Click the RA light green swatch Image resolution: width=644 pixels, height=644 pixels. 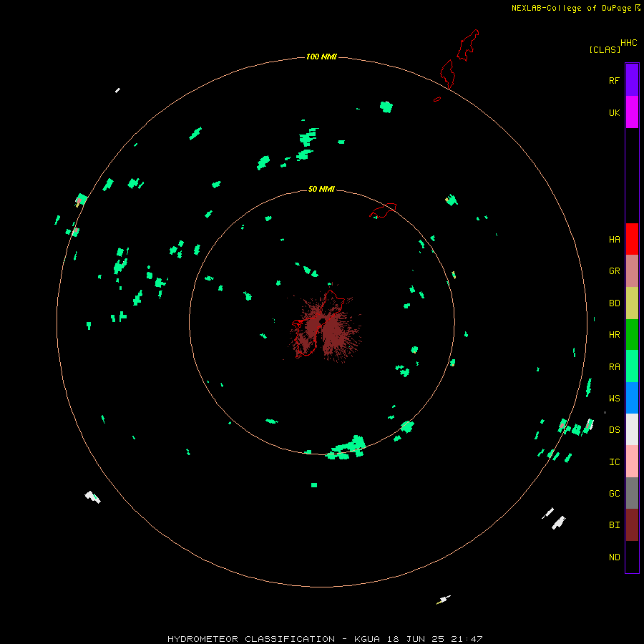point(632,366)
